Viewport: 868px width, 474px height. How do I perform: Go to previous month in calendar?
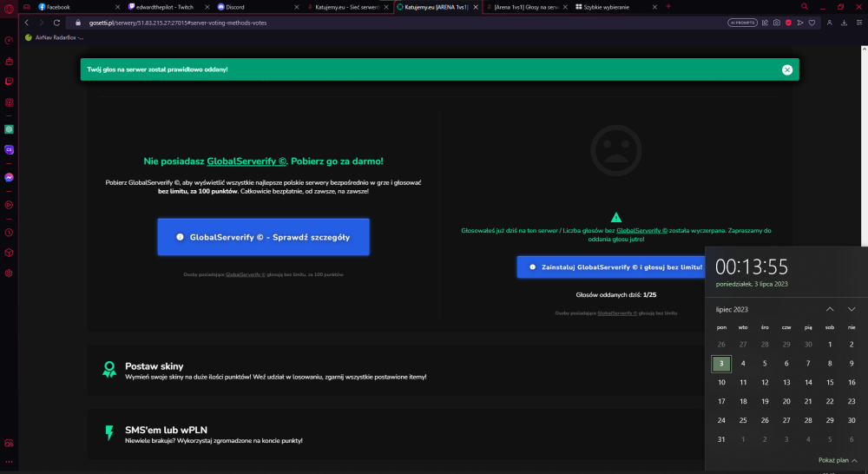click(830, 309)
